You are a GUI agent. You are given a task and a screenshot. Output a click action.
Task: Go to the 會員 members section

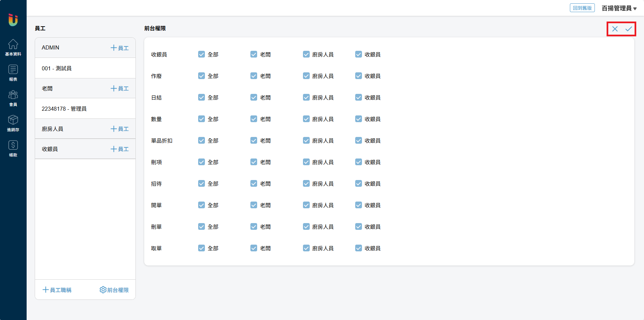pos(13,98)
